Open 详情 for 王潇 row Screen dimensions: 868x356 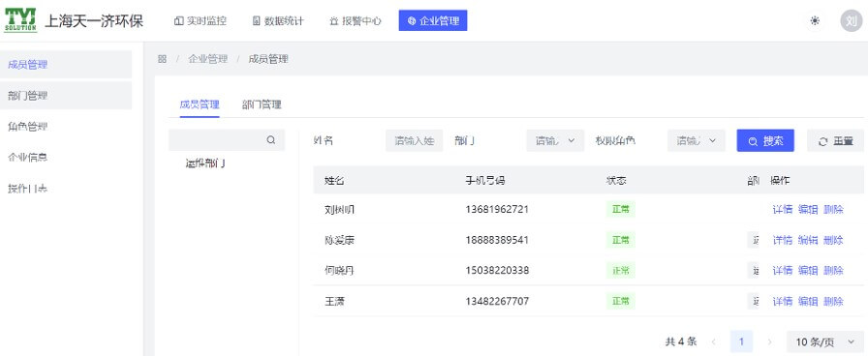(783, 301)
